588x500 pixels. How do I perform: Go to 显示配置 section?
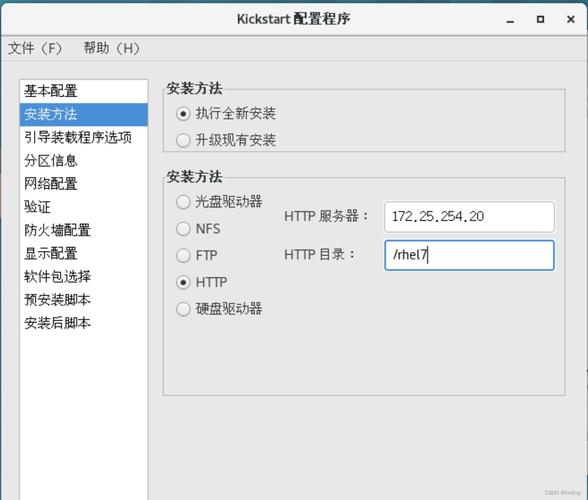pyautogui.click(x=84, y=254)
